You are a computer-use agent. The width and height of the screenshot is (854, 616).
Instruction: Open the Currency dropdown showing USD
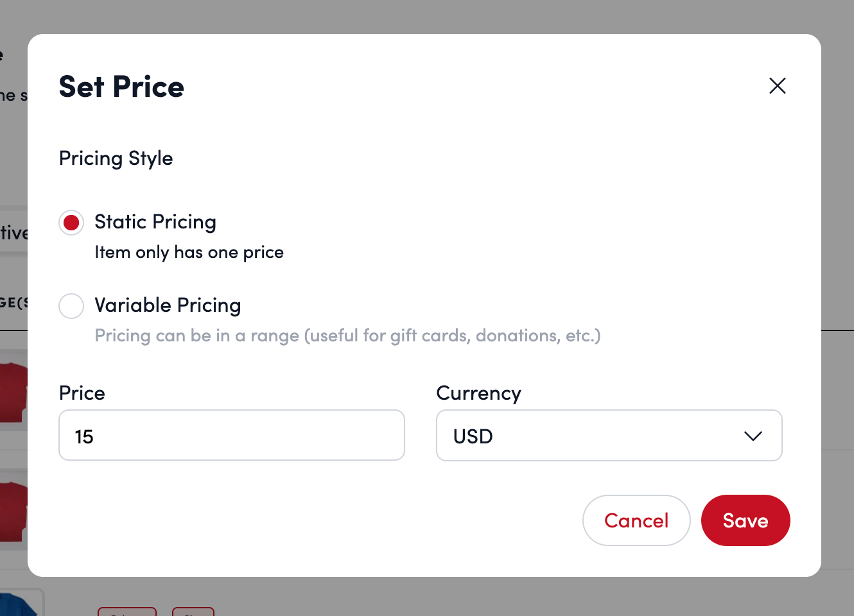pos(608,436)
